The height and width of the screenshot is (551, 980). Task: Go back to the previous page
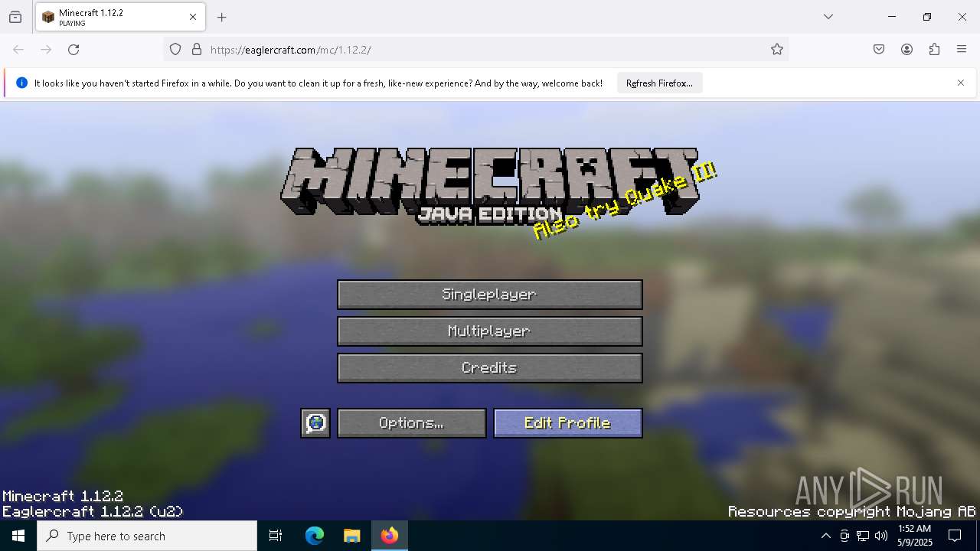click(18, 50)
